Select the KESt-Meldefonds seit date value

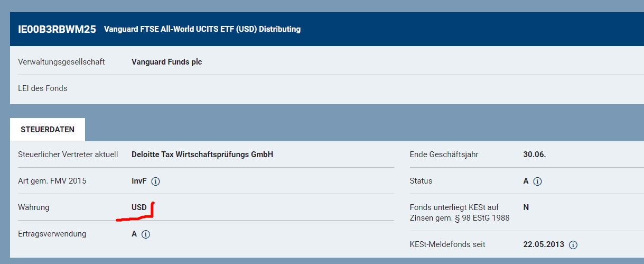pyautogui.click(x=544, y=244)
